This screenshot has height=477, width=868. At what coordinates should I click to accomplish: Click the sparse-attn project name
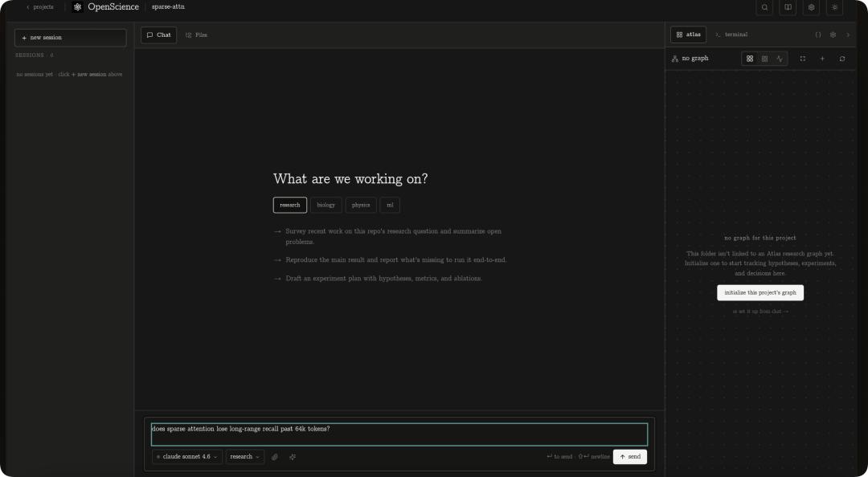pyautogui.click(x=168, y=7)
